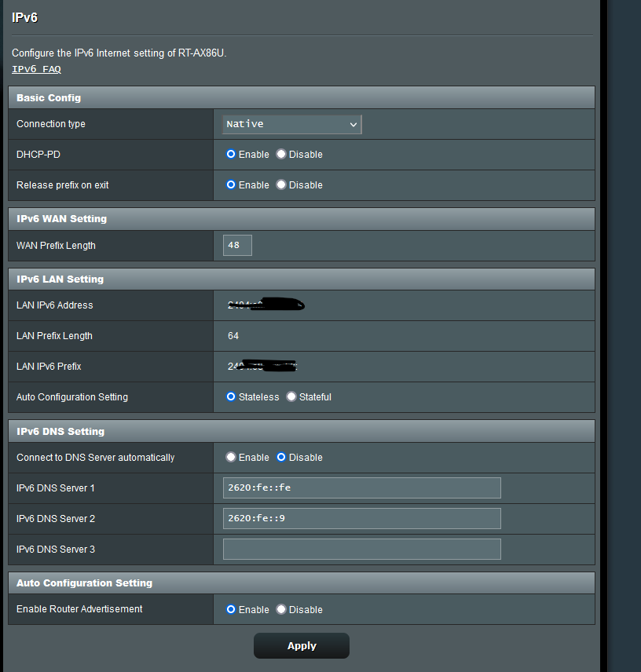
Task: Click the LAN Prefix Length value 64
Action: pos(233,336)
